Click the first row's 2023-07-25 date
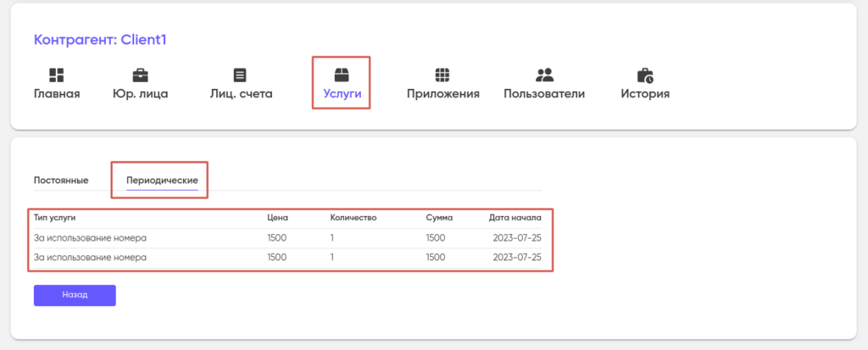868x350 pixels. point(517,238)
